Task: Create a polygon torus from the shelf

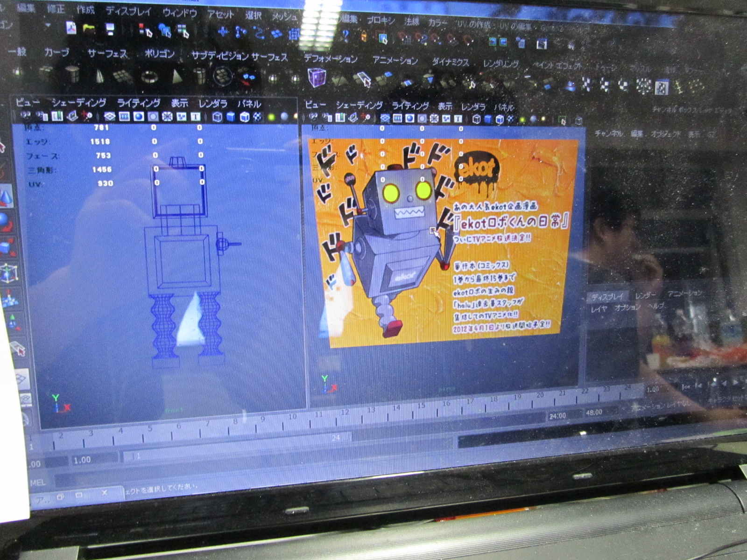Action: coord(149,76)
